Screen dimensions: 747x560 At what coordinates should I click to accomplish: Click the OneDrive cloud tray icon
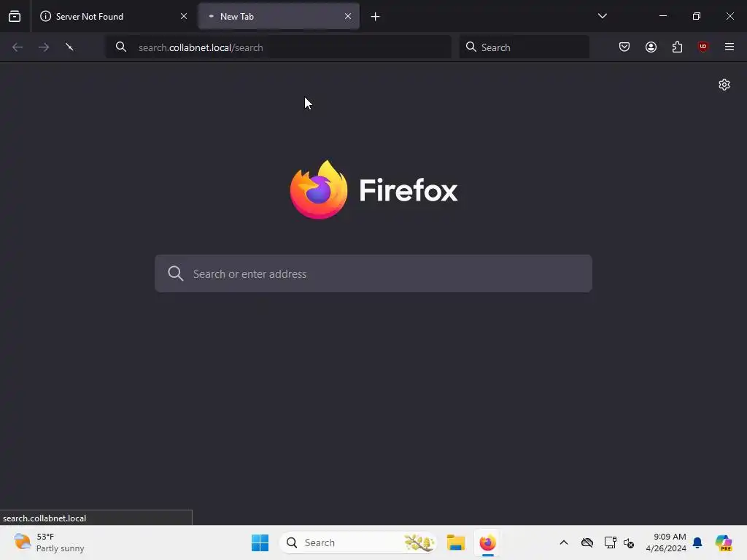[587, 542]
